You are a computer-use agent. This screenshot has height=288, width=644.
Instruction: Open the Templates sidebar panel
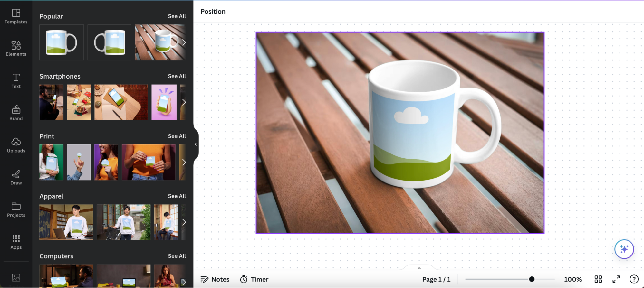16,16
